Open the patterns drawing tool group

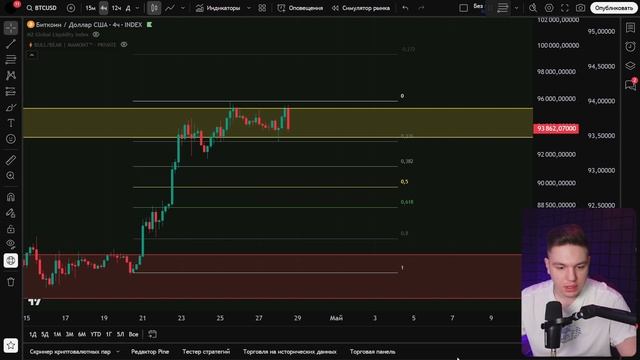click(11, 76)
